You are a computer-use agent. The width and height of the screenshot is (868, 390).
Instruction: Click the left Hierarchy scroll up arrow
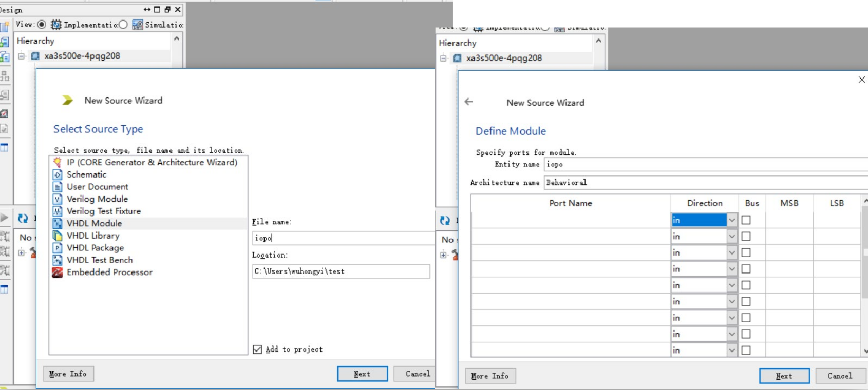coord(177,38)
